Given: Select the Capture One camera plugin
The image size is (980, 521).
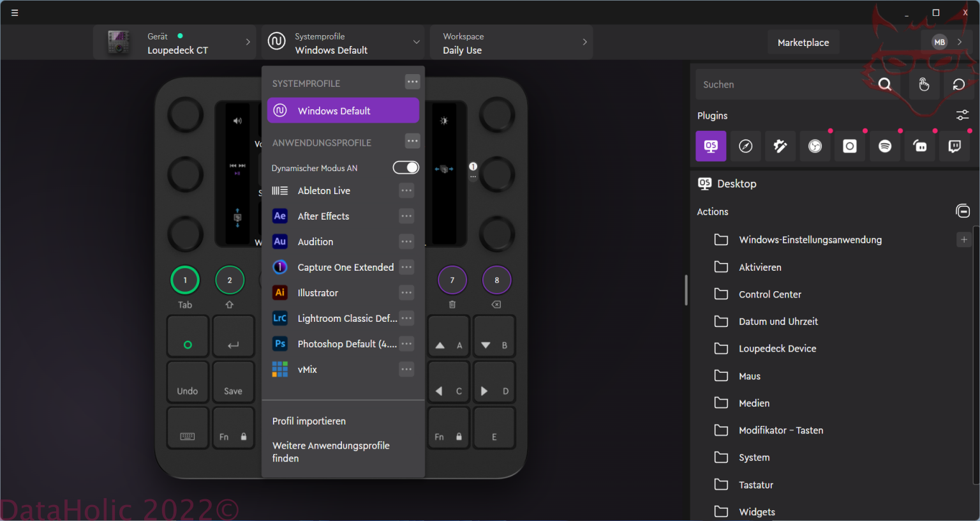Looking at the screenshot, I should [850, 146].
